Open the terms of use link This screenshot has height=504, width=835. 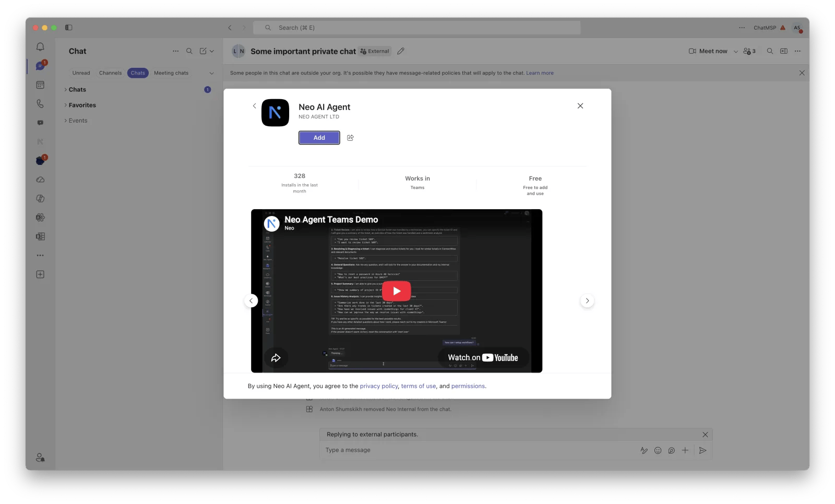(419, 386)
